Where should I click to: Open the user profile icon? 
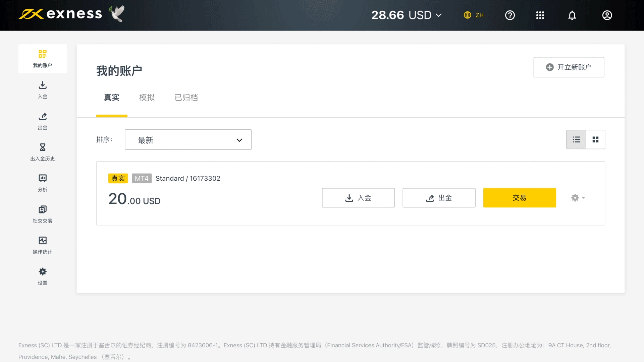(x=607, y=15)
